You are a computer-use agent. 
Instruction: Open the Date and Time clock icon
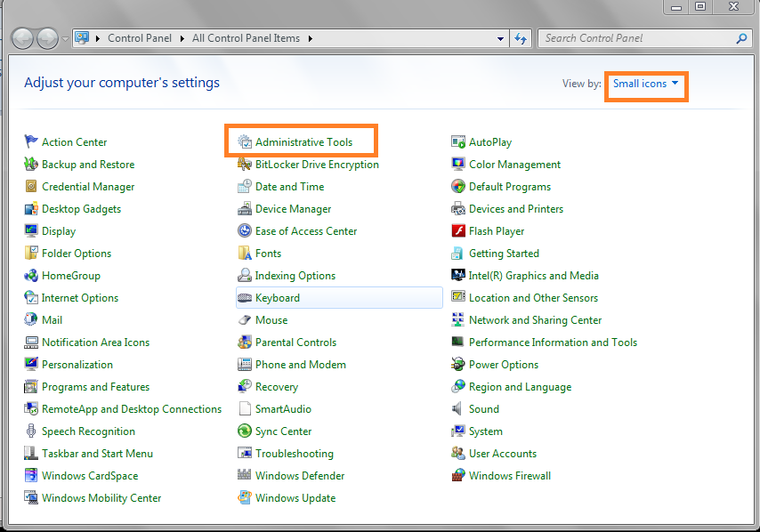[244, 186]
